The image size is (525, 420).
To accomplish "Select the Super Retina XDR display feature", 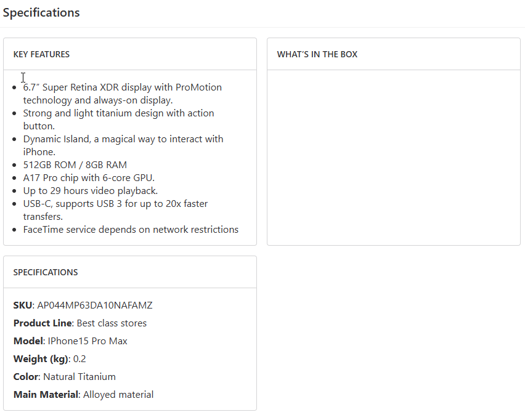I will 122,87.
